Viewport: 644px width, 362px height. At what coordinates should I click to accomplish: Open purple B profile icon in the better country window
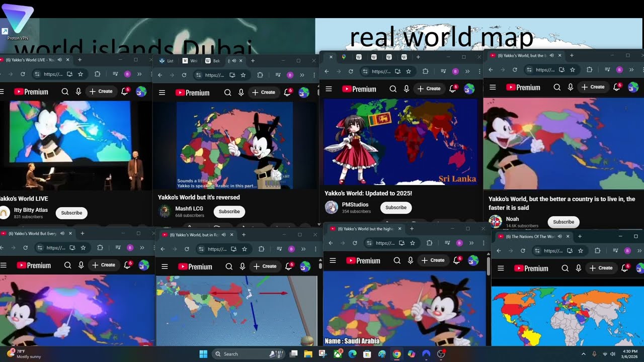coord(619,69)
